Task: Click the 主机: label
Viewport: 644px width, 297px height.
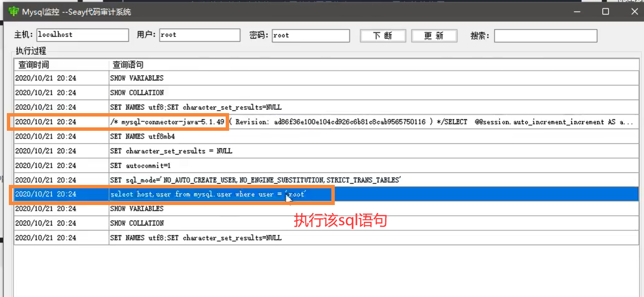Action: click(x=24, y=35)
